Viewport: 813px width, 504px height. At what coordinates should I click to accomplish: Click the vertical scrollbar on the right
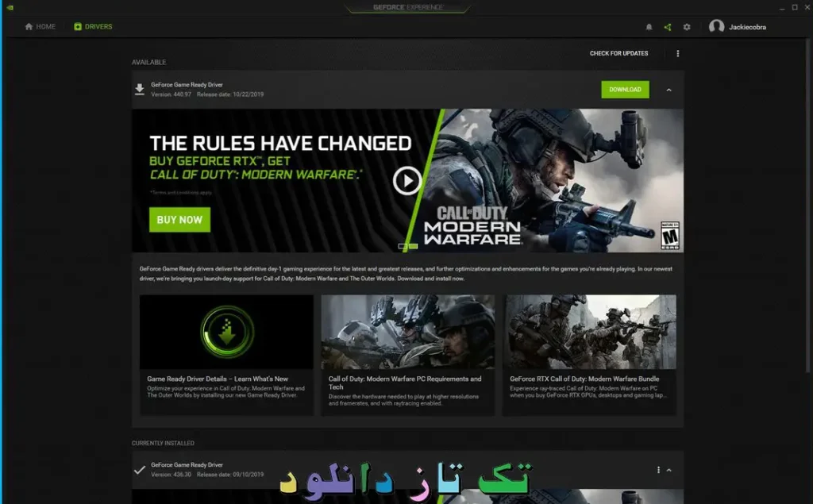click(x=807, y=205)
